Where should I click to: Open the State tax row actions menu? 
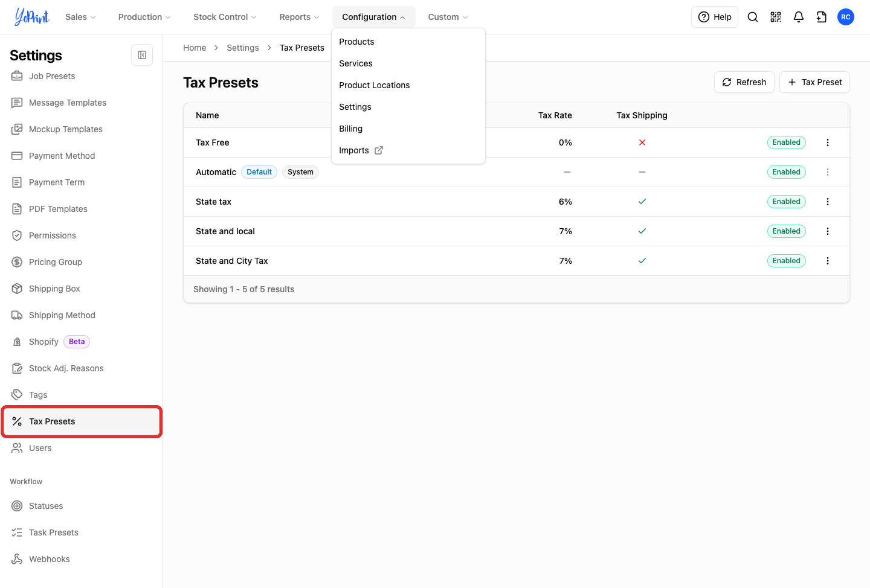[x=828, y=202]
